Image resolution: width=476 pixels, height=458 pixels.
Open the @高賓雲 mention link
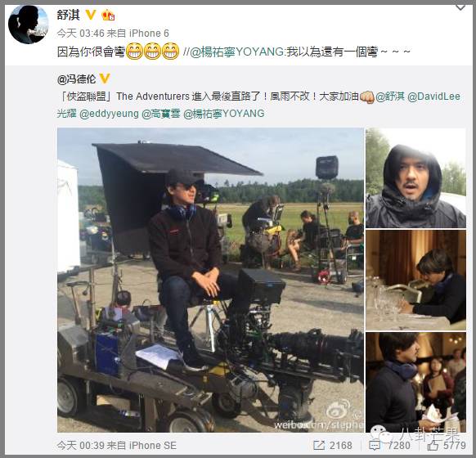[161, 114]
